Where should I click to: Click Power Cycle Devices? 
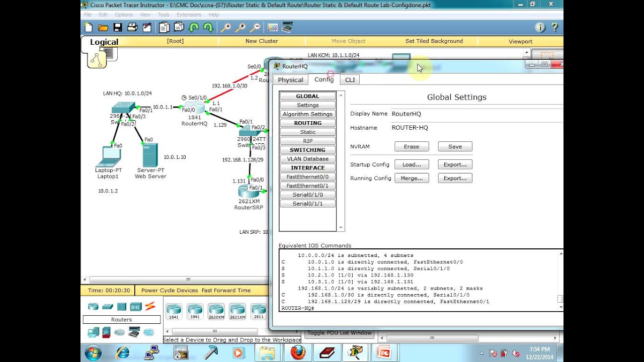click(170, 290)
